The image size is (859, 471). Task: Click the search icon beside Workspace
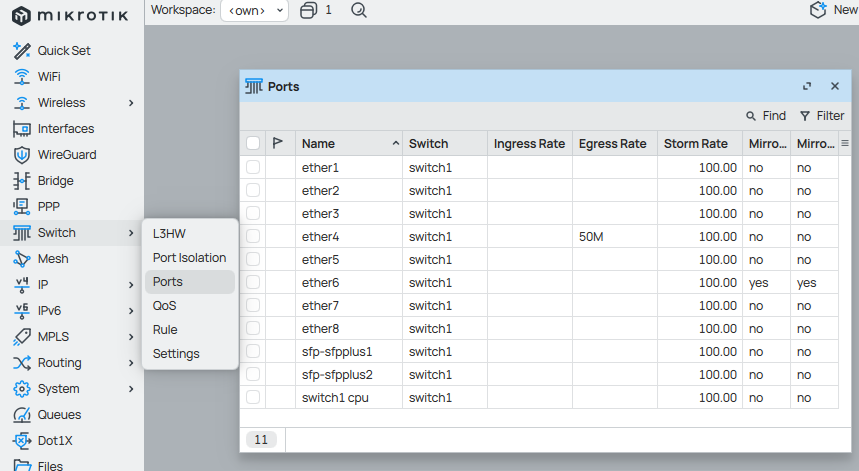[359, 10]
